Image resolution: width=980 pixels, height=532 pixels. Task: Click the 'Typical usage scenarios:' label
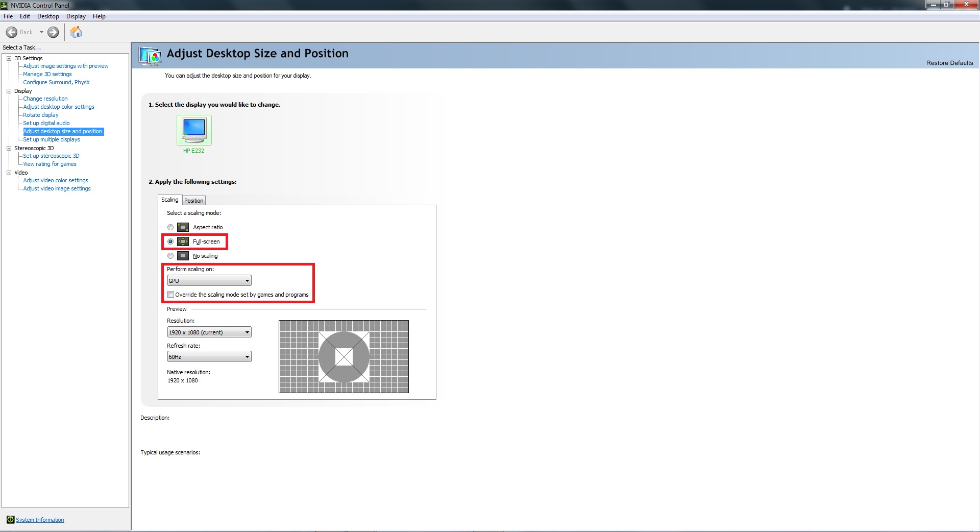pos(170,452)
